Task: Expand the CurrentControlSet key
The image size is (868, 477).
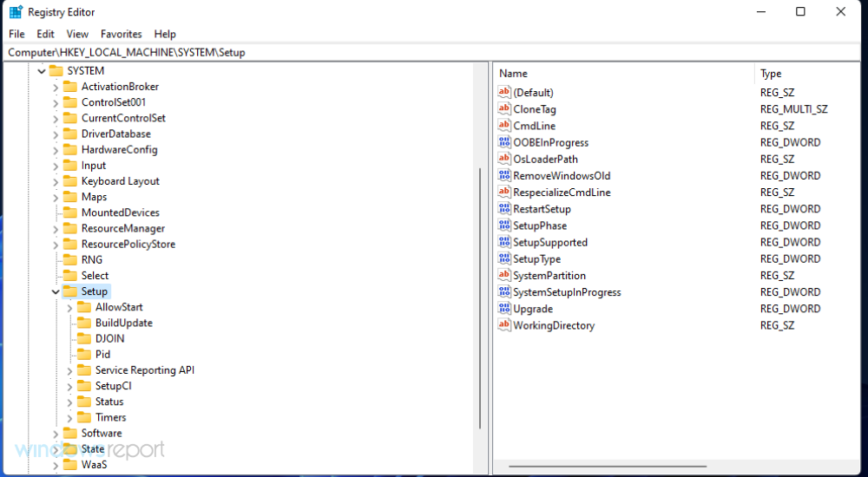Action: [x=56, y=118]
